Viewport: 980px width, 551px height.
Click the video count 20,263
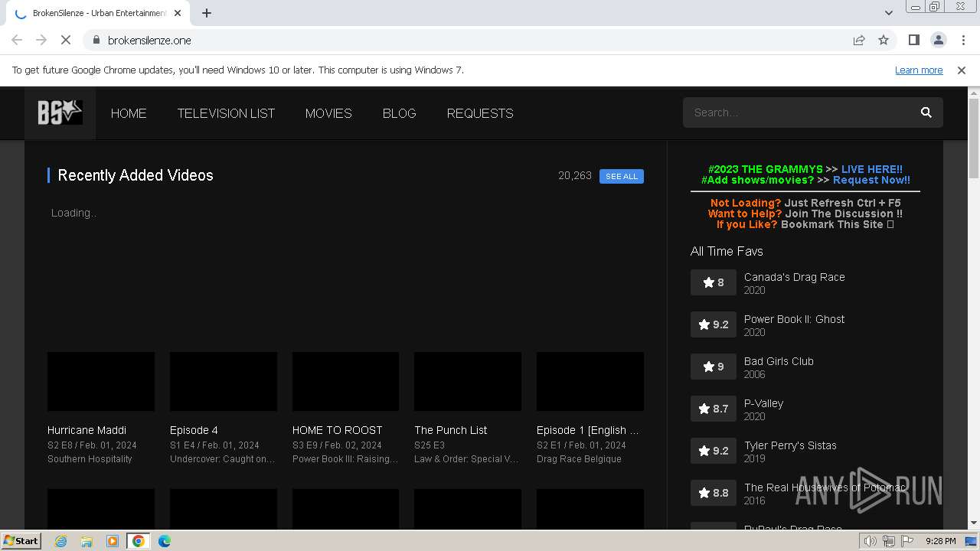575,175
